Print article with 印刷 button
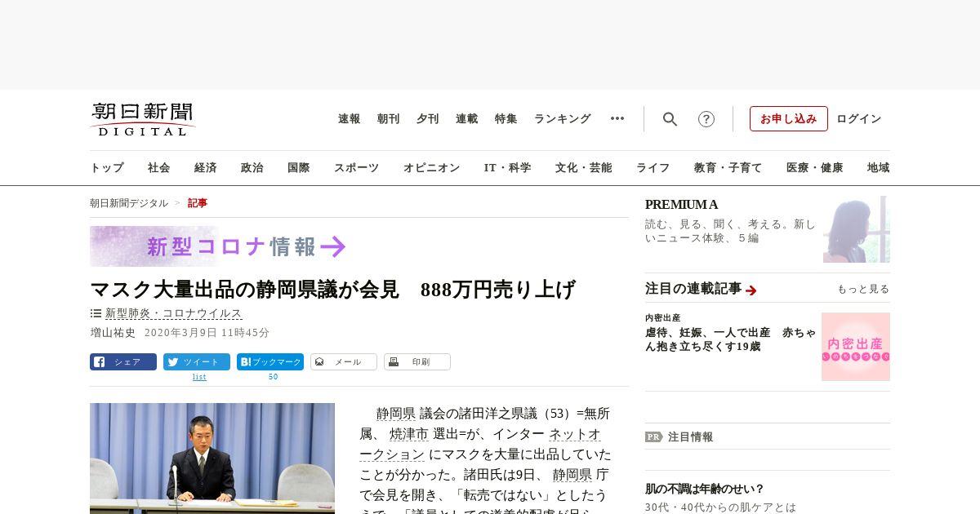 point(417,361)
